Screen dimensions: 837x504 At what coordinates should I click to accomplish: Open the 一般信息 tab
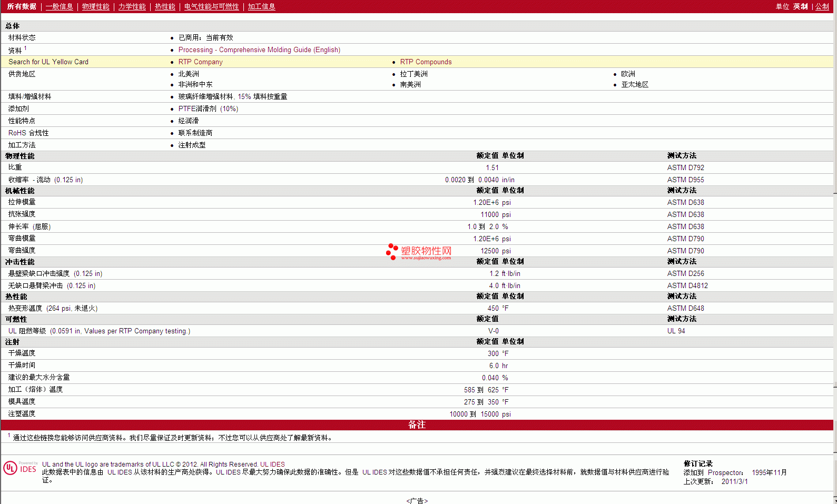tap(60, 6)
